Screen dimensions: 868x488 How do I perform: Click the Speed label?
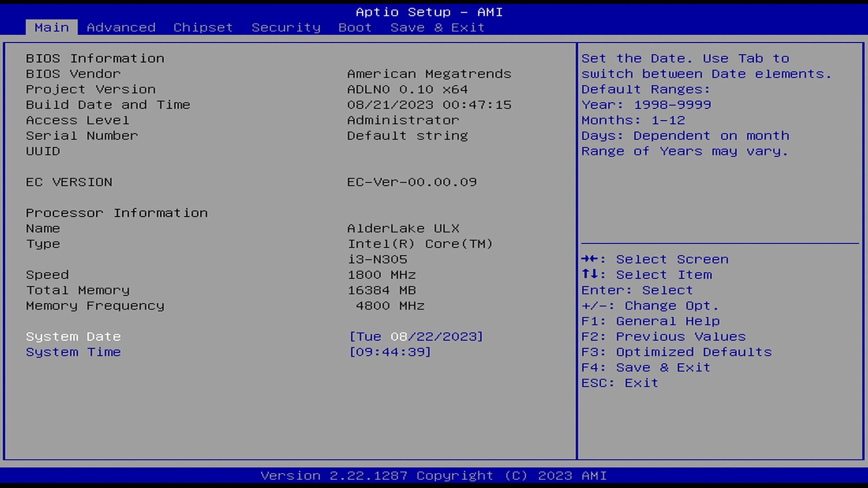click(x=47, y=275)
